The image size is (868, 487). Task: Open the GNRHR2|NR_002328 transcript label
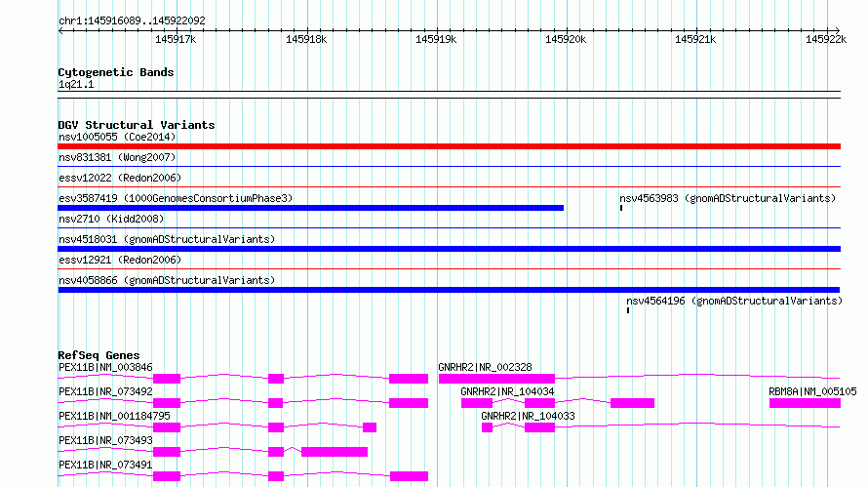point(485,367)
